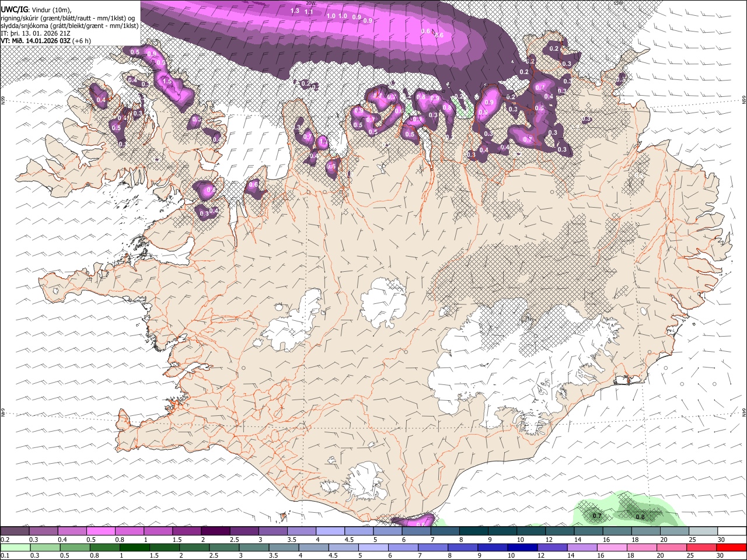The height and width of the screenshot is (560, 747).
Task: Click the '3.5' tick label on the lower scale
Action: (273, 555)
